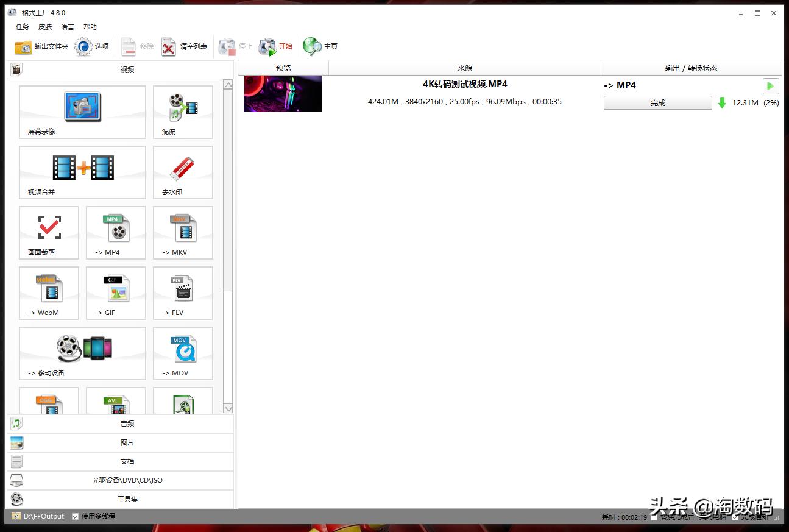Image resolution: width=789 pixels, height=532 pixels.
Task: Play the converted file with the green arrow
Action: tap(770, 86)
